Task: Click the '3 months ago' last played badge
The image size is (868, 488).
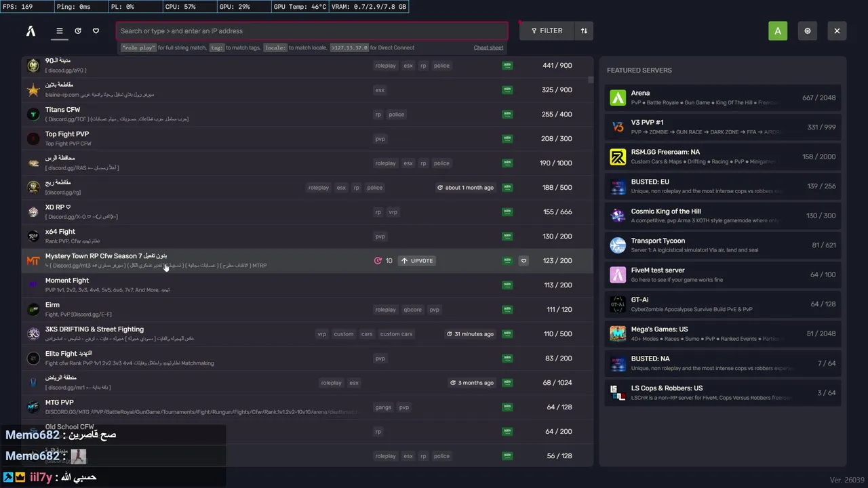Action: tap(472, 383)
